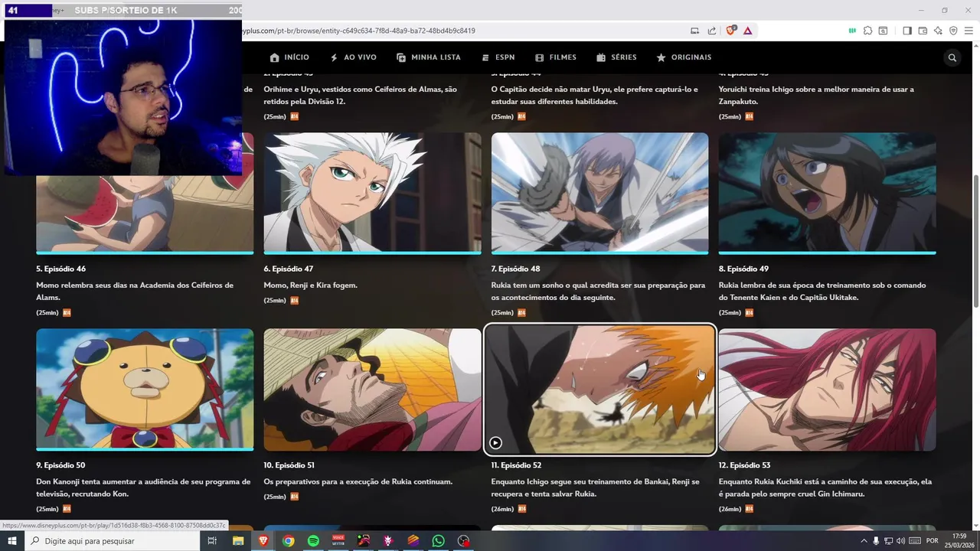Screen dimensions: 980x551
Task: Open Task View on the taskbar
Action: click(212, 541)
